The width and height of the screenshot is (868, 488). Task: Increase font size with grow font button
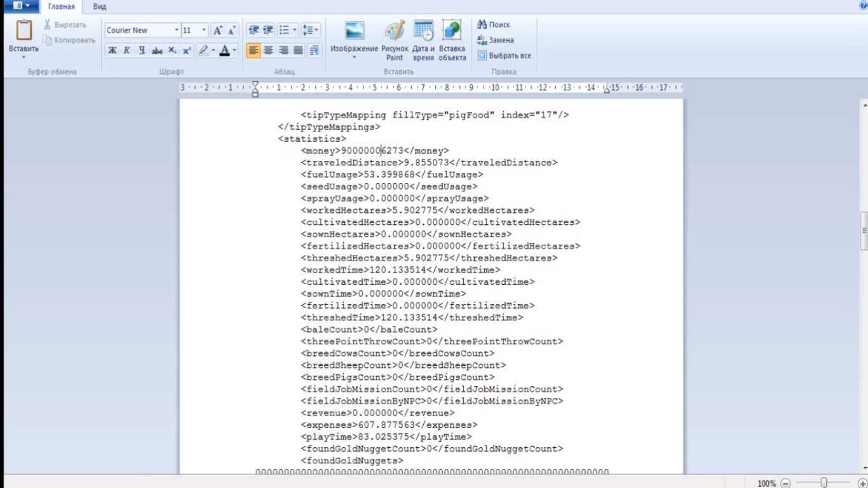218,30
